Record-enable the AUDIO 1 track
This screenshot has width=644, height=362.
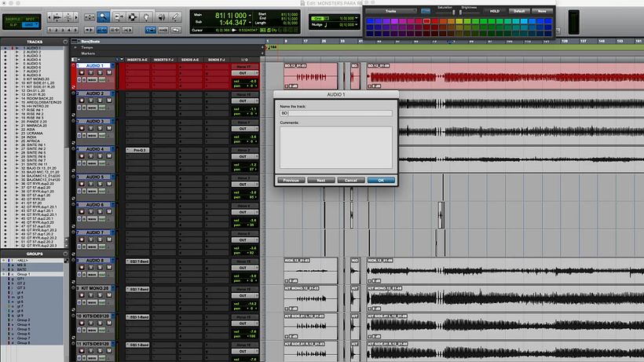[x=82, y=73]
